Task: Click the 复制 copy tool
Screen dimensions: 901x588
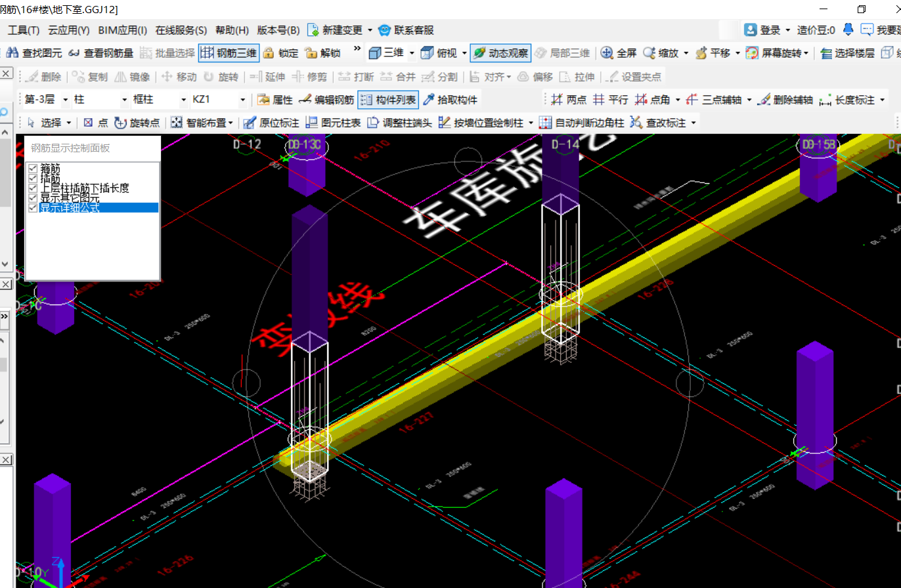Action: (x=90, y=77)
